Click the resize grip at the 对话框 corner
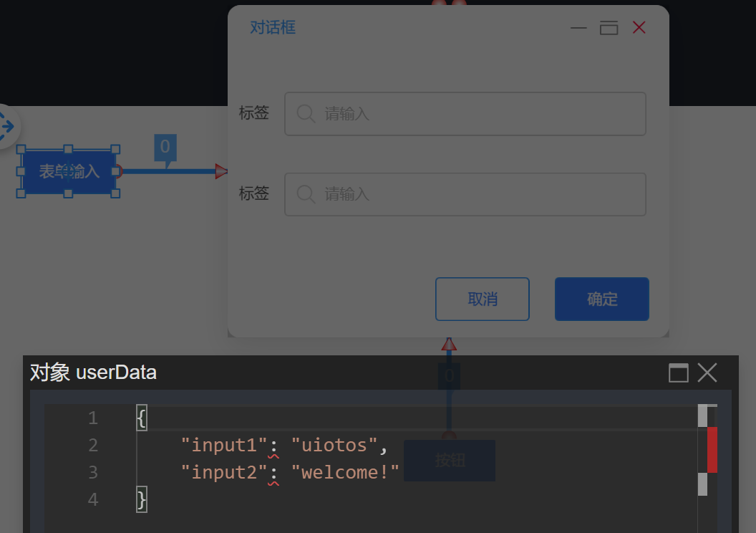Image resolution: width=756 pixels, height=533 pixels. point(665,333)
